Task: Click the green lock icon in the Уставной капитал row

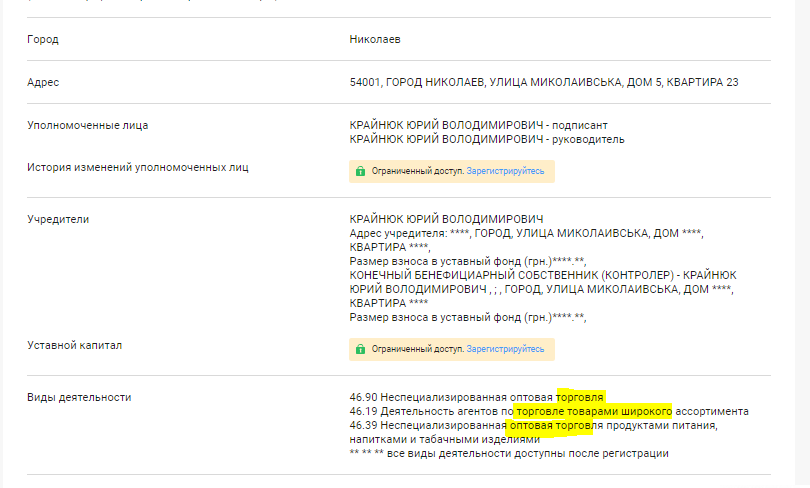Action: (360, 350)
